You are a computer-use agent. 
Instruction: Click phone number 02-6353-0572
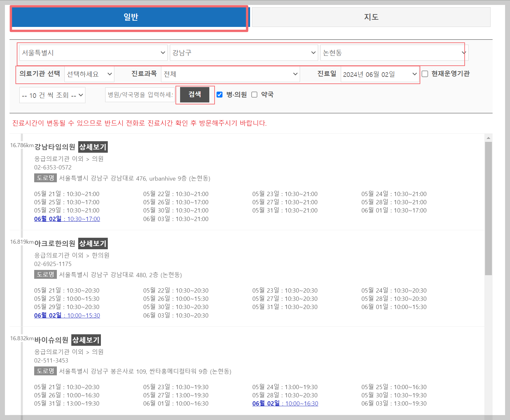53,167
